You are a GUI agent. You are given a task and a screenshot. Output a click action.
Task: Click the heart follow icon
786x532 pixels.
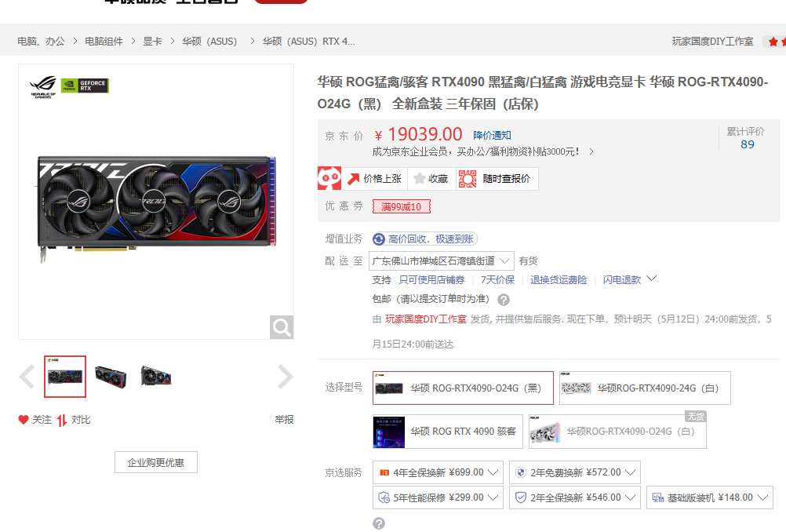[24, 420]
